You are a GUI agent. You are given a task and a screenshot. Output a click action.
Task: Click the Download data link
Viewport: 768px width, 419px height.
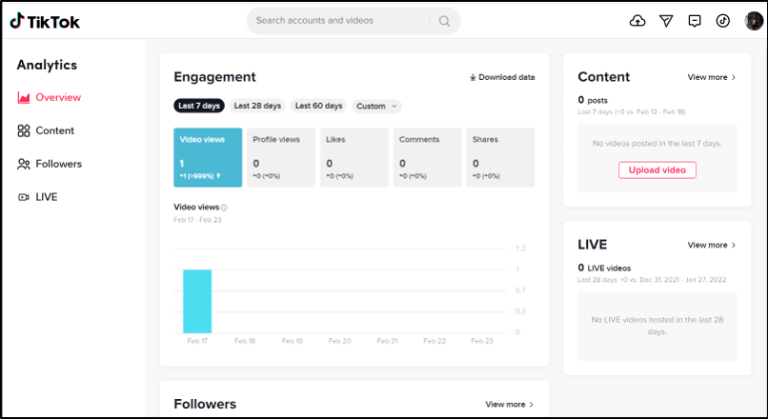[502, 77]
